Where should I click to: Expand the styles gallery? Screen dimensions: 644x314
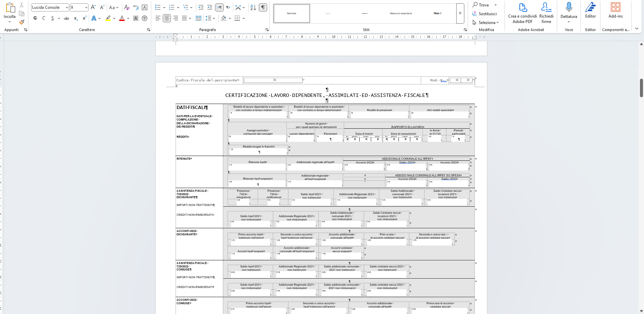pos(460,14)
